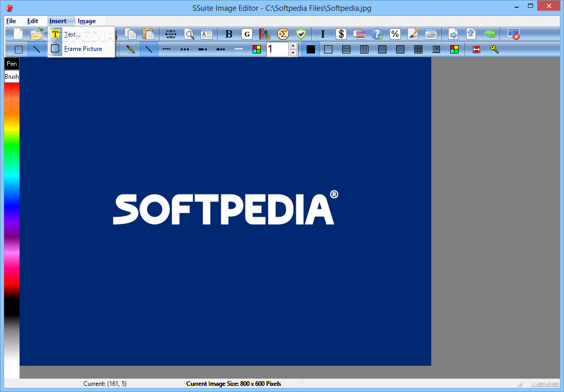Click the I-beam text cursor icon
Image resolution: width=564 pixels, height=392 pixels.
[323, 34]
